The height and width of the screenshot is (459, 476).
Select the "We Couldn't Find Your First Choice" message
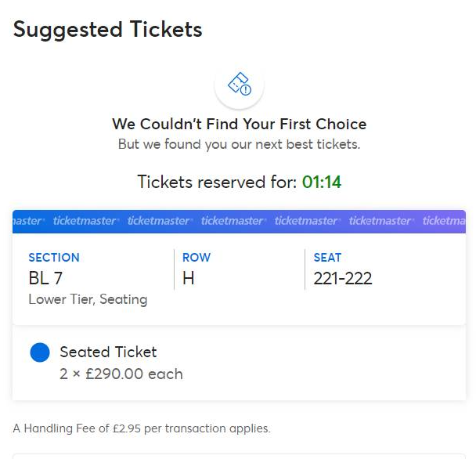click(239, 124)
